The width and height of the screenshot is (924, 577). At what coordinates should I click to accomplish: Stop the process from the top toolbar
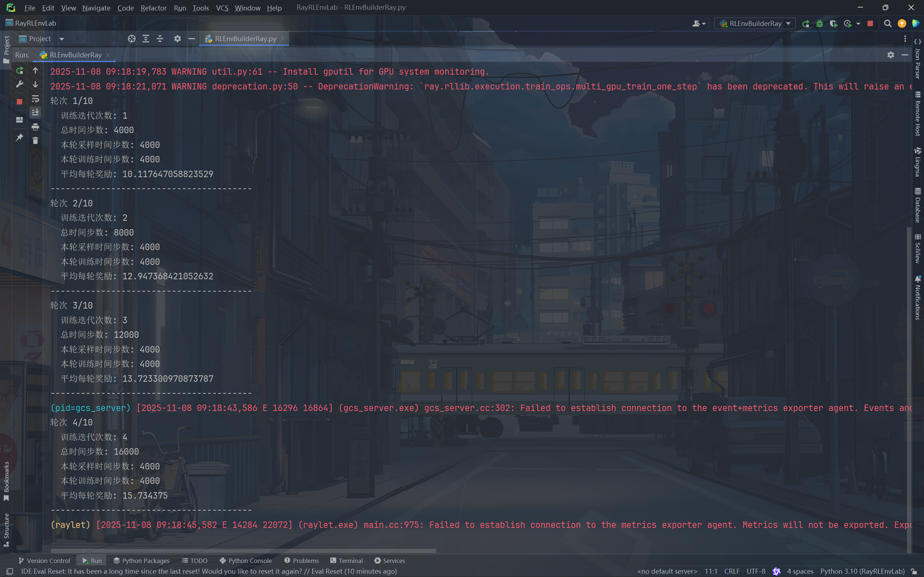pyautogui.click(x=870, y=24)
